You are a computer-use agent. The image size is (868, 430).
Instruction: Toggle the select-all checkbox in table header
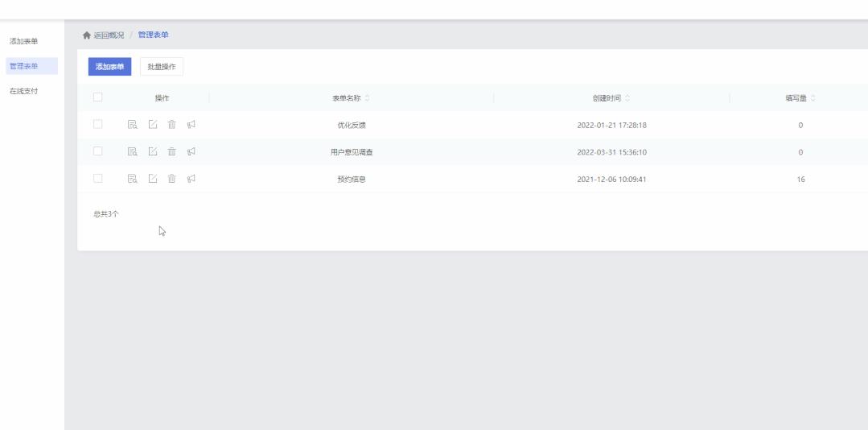click(98, 97)
